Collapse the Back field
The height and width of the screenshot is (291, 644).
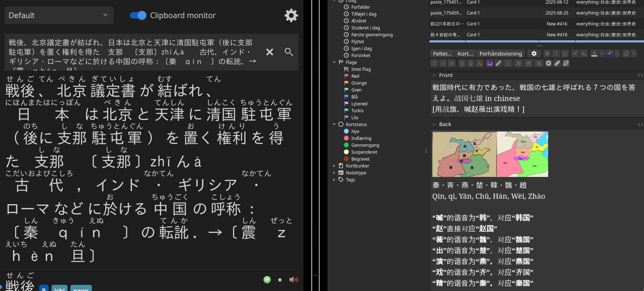click(x=434, y=124)
